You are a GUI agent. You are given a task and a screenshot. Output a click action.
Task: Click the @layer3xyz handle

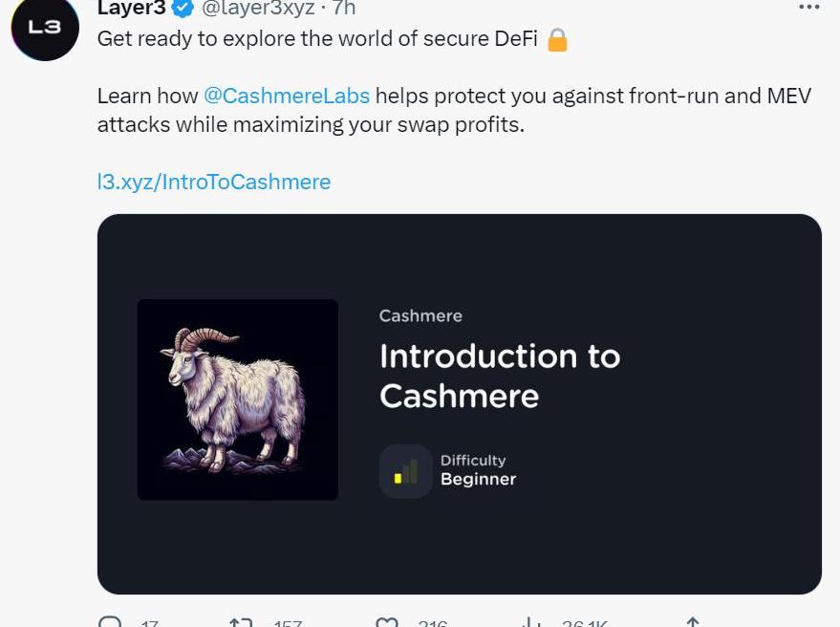click(256, 8)
